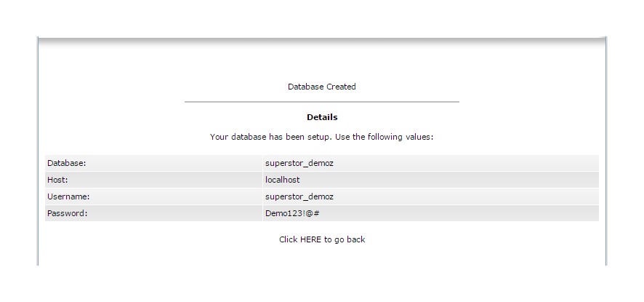Click 'Your database has been setup' sentence
This screenshot has height=302, width=644.
pos(270,137)
